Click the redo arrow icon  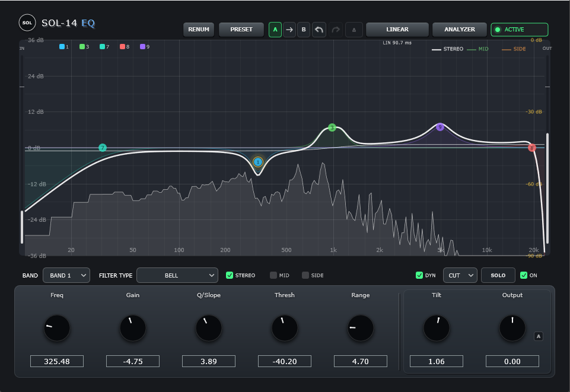[x=336, y=30]
